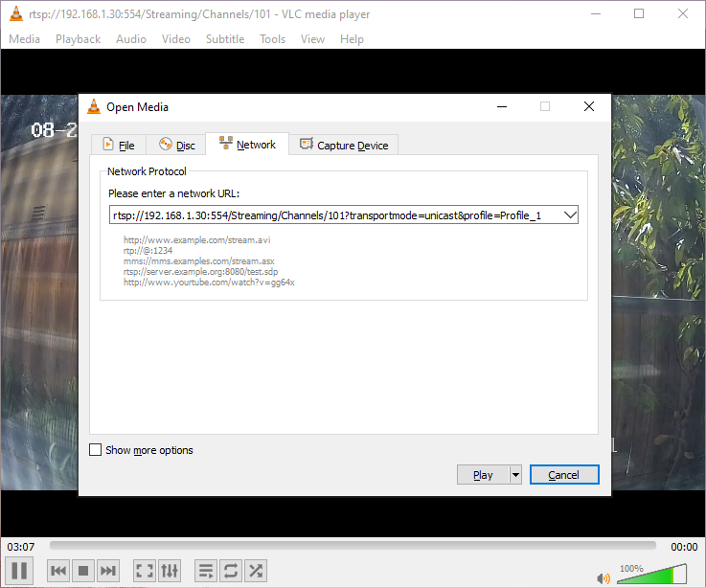Select the Network tab

pyautogui.click(x=247, y=144)
